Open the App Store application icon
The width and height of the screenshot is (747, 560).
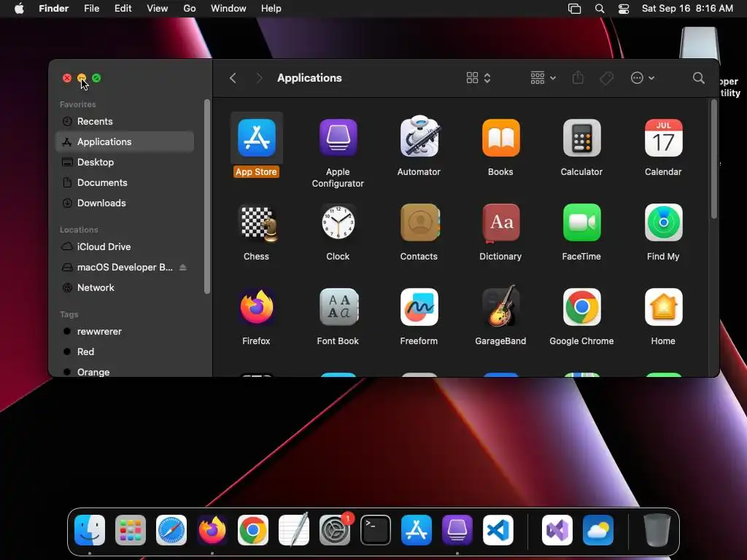(257, 138)
